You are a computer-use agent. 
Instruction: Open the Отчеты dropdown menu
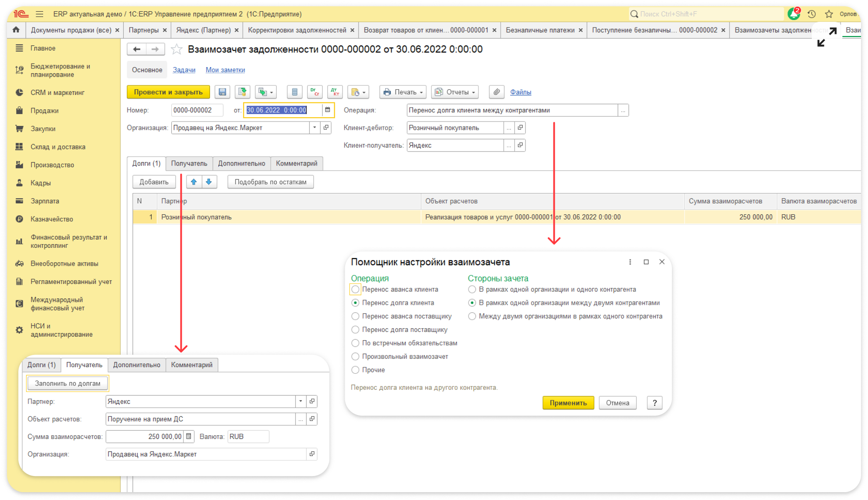[455, 92]
